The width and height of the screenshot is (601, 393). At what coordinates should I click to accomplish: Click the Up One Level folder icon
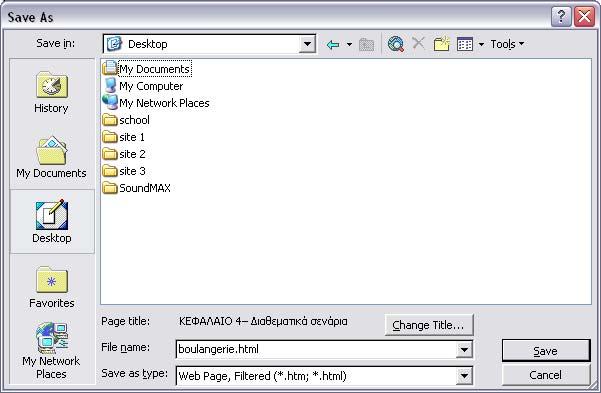tap(366, 44)
